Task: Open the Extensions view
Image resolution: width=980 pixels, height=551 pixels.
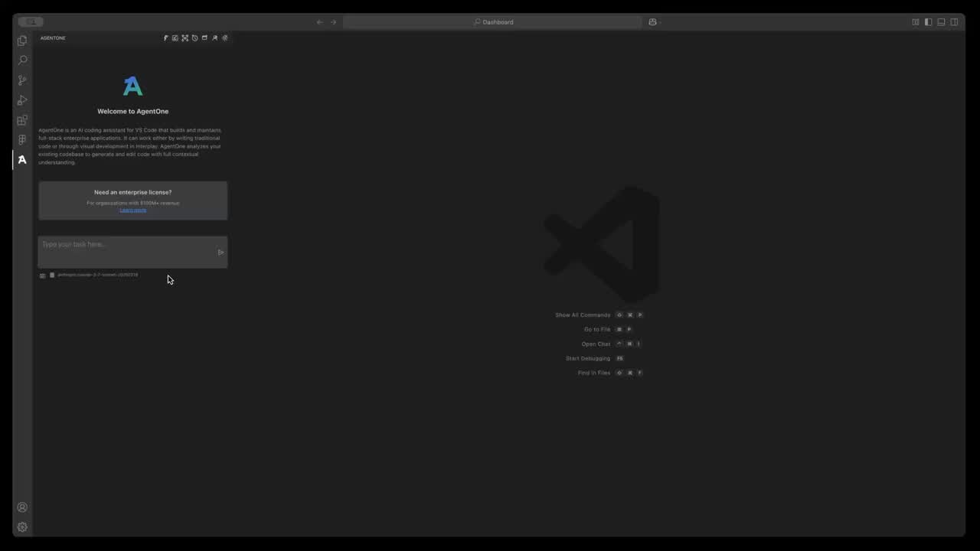Action: pos(22,120)
